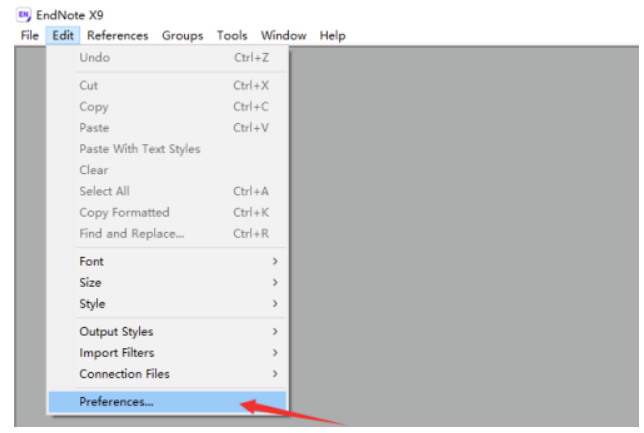Select Paste from the Edit menu
The image size is (644, 433).
pos(168,128)
